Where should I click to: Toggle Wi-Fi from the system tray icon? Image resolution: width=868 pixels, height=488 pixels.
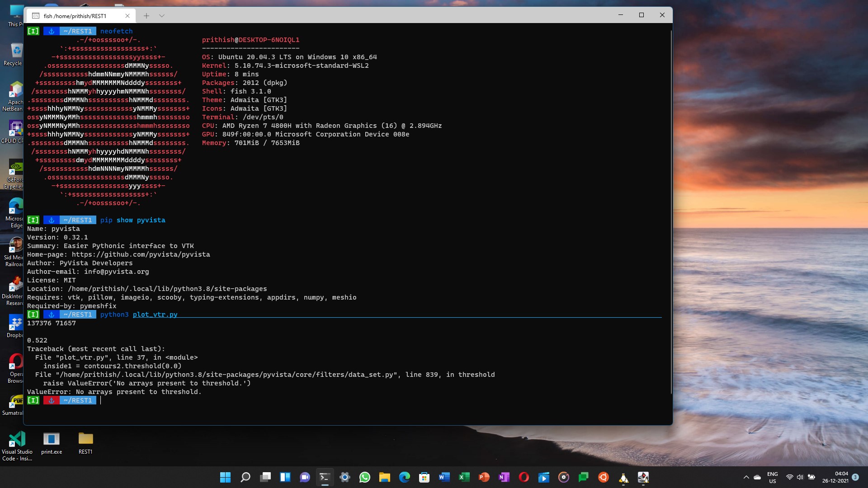[790, 477]
